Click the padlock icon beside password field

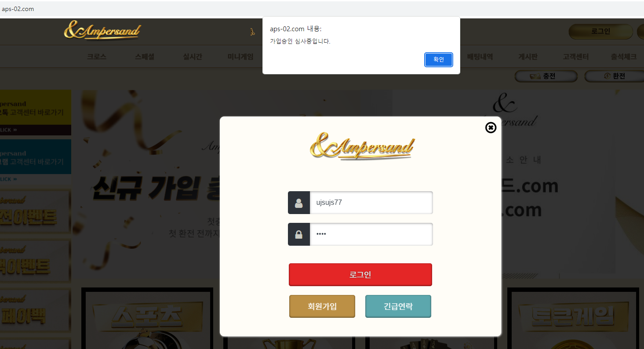click(x=299, y=234)
